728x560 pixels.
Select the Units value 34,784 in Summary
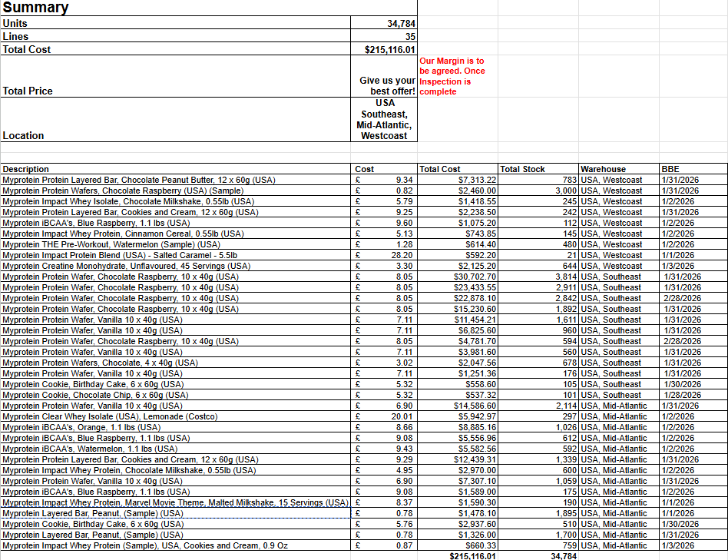(x=383, y=23)
